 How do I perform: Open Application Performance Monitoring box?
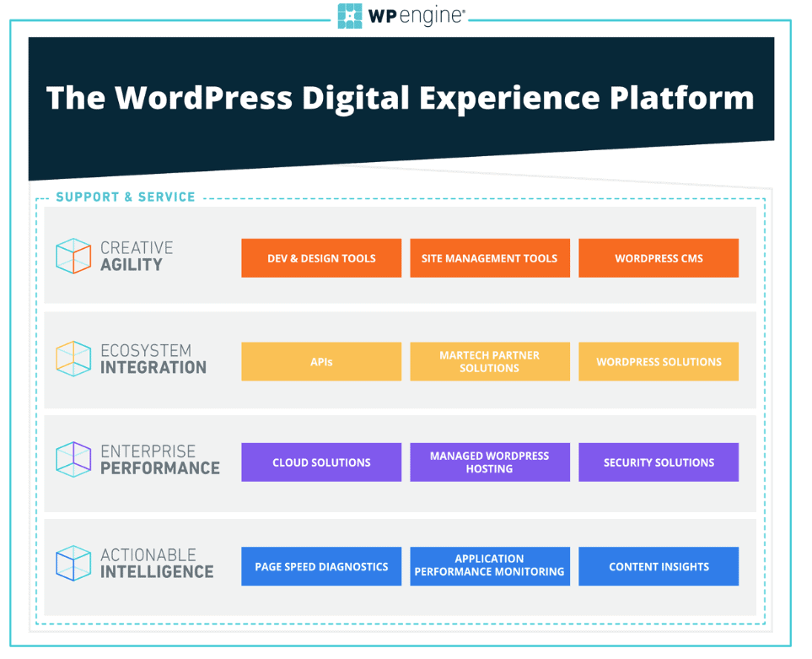[x=490, y=566]
